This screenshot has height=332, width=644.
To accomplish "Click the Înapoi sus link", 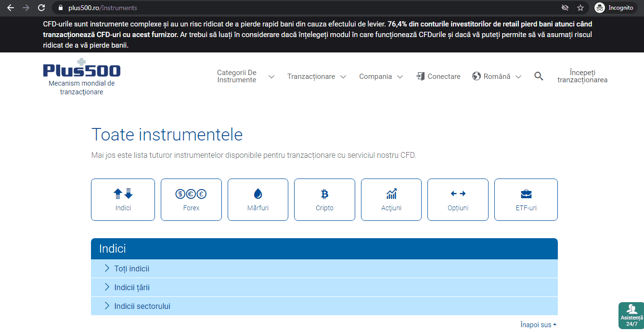I will 538,325.
